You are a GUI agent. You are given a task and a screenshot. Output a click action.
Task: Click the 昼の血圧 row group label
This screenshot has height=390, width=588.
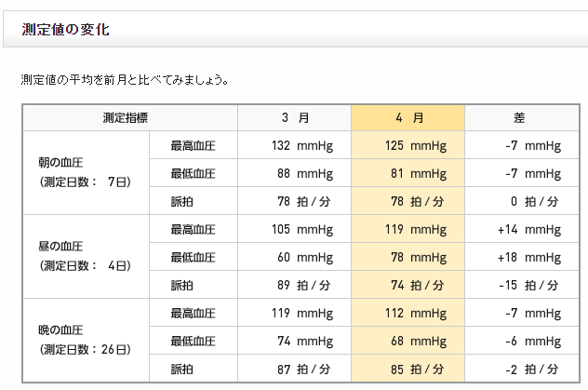60,247
